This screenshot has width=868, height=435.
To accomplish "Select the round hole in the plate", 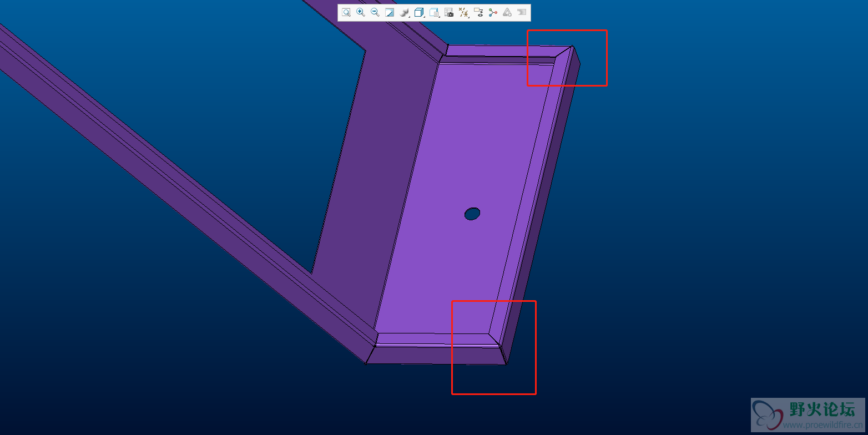I will [x=472, y=214].
